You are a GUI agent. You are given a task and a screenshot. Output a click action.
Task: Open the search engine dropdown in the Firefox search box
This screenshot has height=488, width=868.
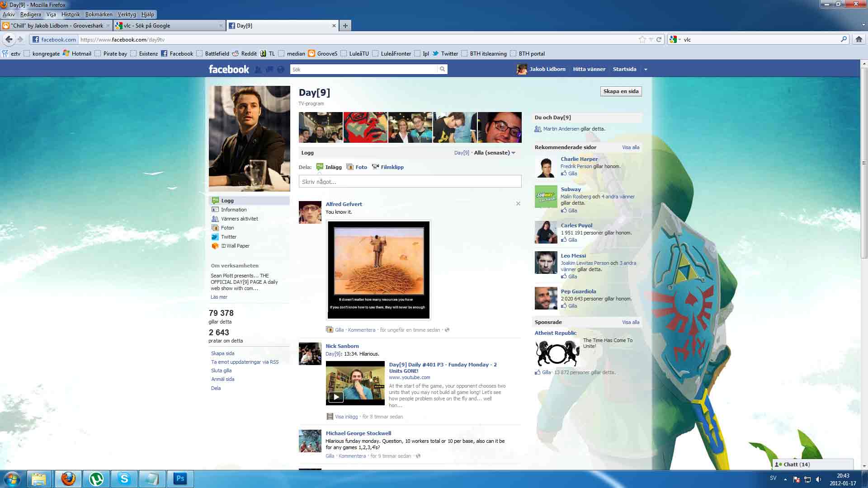pyautogui.click(x=675, y=39)
